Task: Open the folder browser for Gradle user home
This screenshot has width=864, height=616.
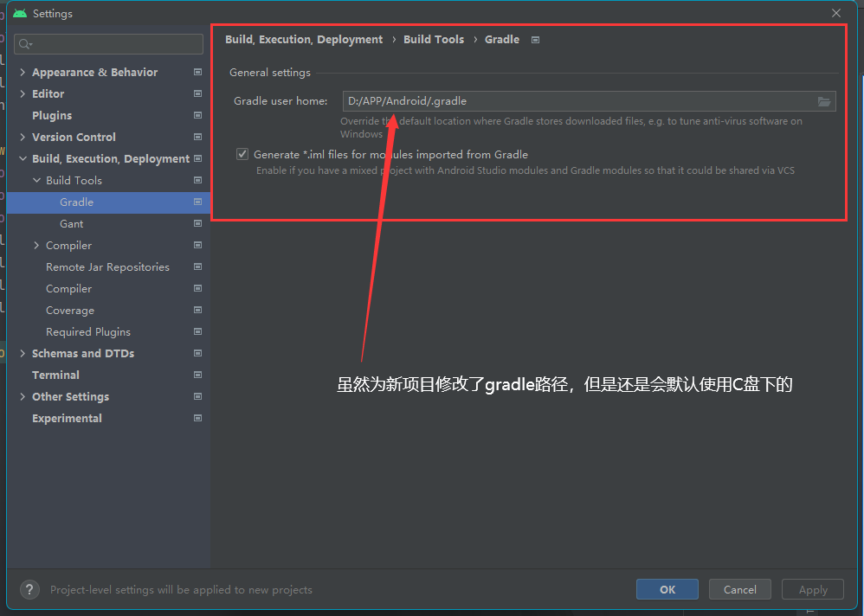Action: point(823,100)
